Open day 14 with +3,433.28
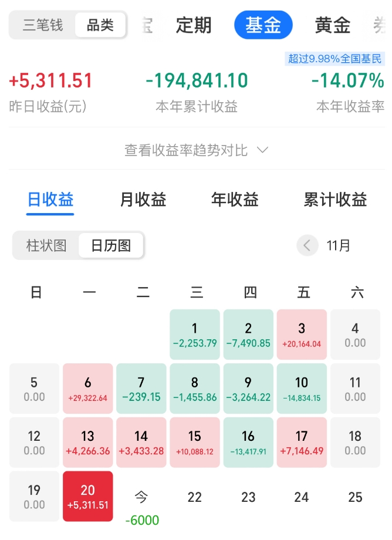392x540 pixels. point(141,442)
